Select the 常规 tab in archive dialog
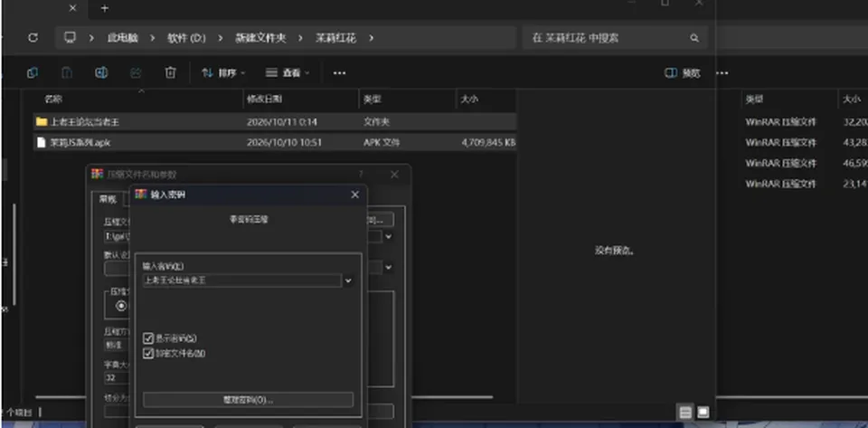The height and width of the screenshot is (428, 868). coord(108,199)
